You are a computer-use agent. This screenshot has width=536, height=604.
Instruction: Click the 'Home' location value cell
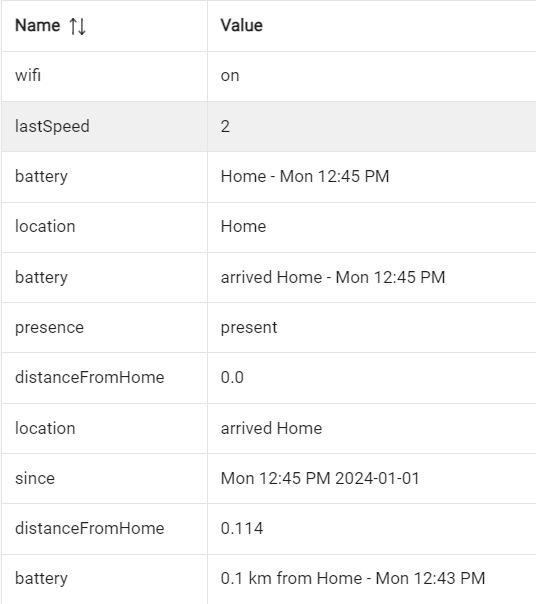pyautogui.click(x=371, y=227)
